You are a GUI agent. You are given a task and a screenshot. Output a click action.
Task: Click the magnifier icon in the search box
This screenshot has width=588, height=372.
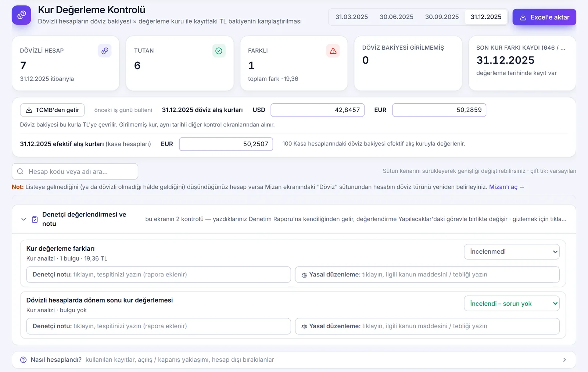[x=21, y=172]
